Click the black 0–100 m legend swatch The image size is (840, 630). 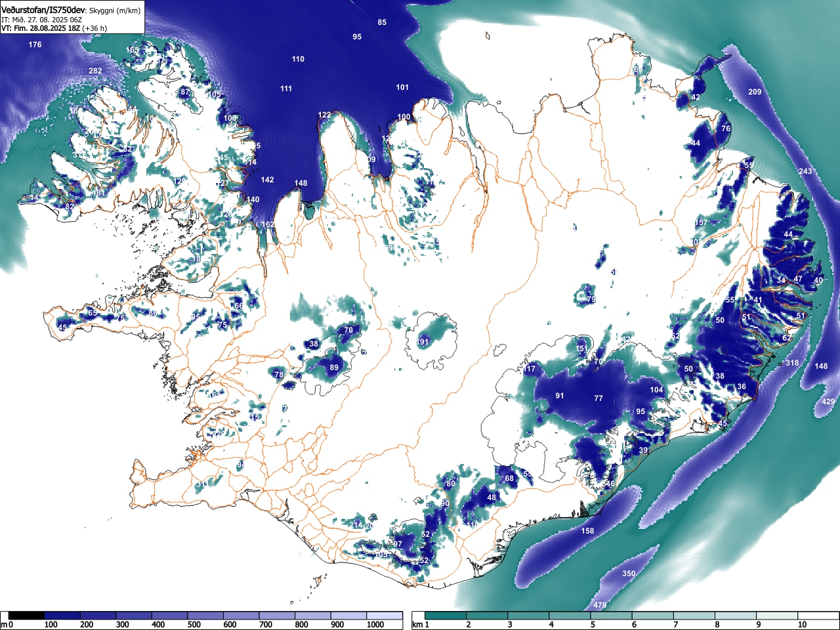(26, 616)
